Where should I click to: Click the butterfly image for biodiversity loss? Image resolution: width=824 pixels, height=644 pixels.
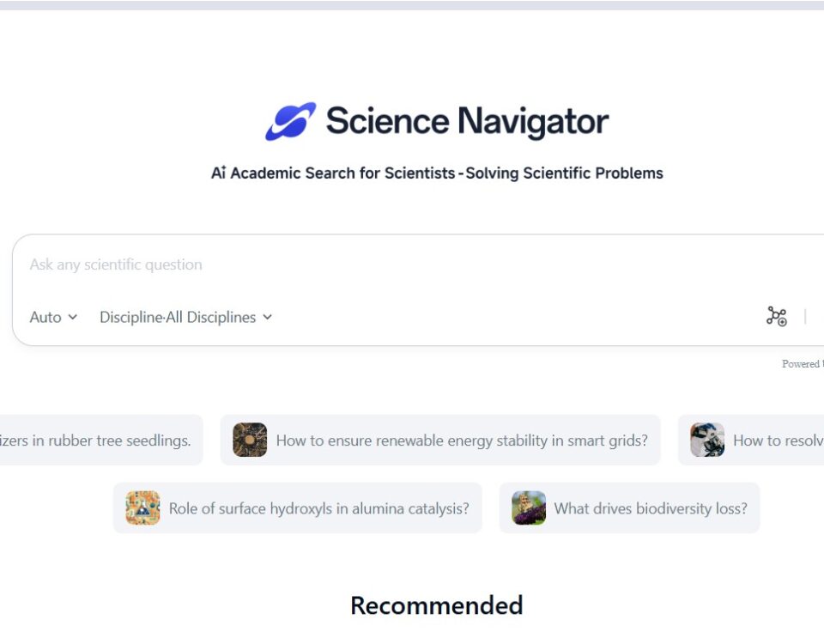(x=529, y=507)
